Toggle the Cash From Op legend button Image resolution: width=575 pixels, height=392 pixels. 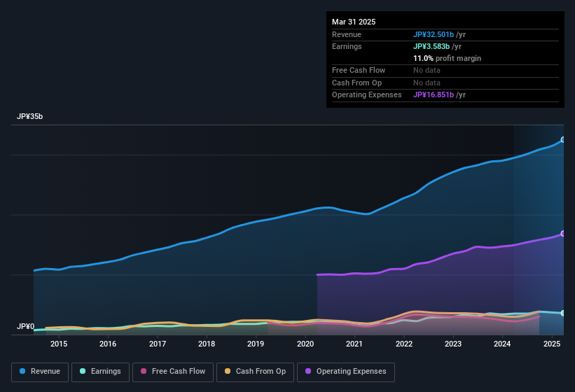click(255, 372)
